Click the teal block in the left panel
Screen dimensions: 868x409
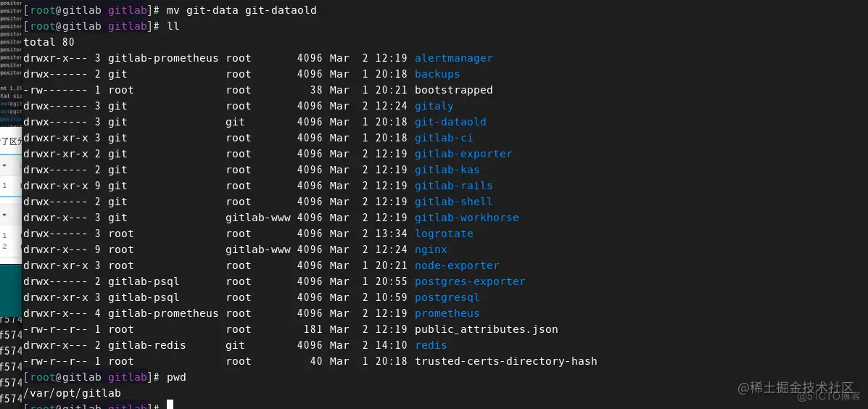point(11,291)
